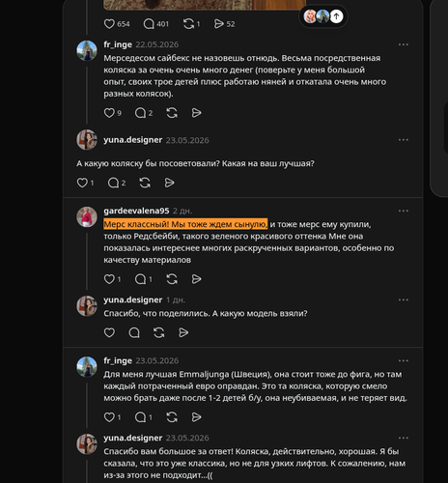This screenshot has width=448, height=483.
Task: Open the gardeevalena95 profile link
Action: 136,211
